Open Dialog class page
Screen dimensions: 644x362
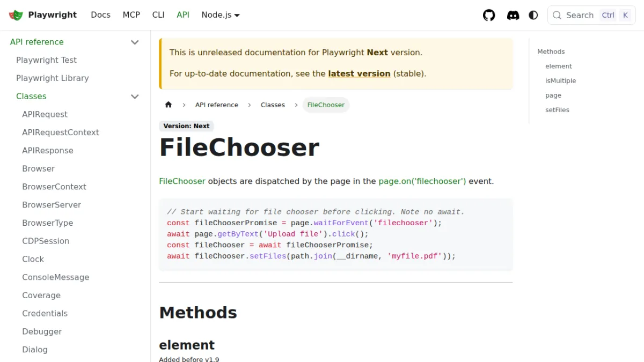(35, 350)
